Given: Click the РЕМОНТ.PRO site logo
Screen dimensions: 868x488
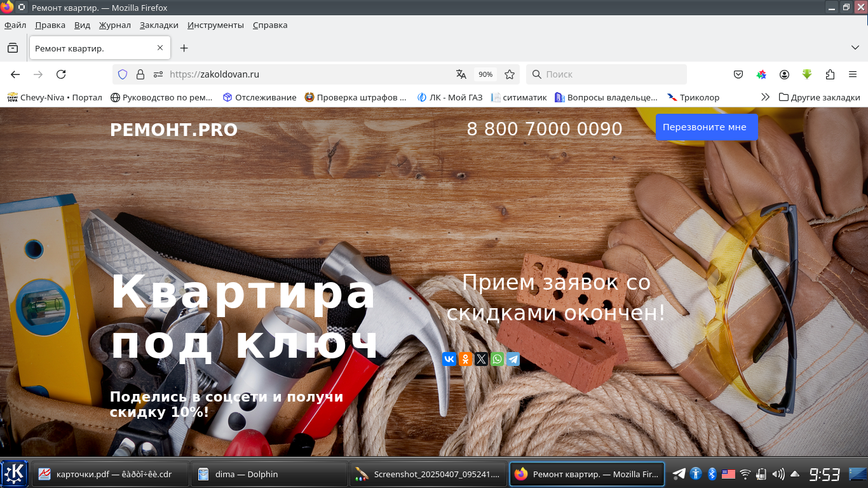Looking at the screenshot, I should [173, 130].
